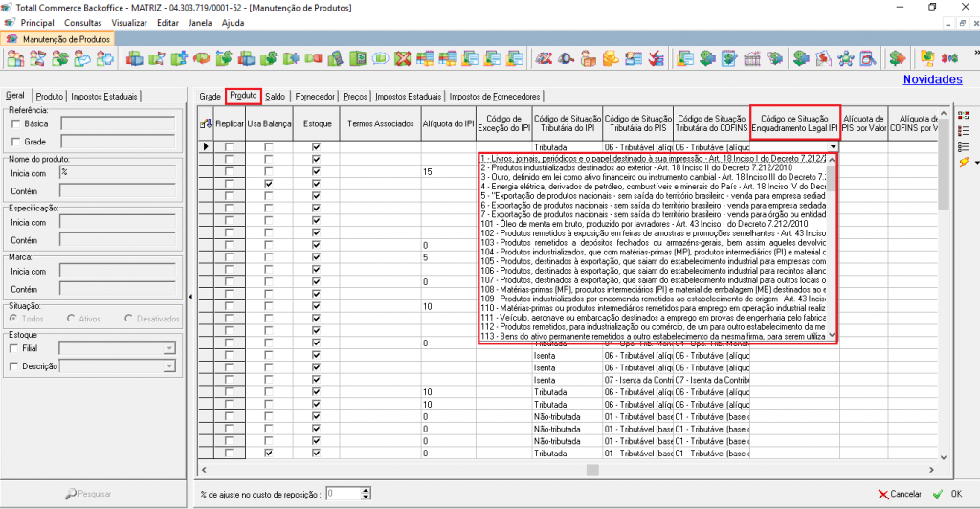This screenshot has width=980, height=509.
Task: Click the yellow lightning icon on right edge
Action: point(964,163)
